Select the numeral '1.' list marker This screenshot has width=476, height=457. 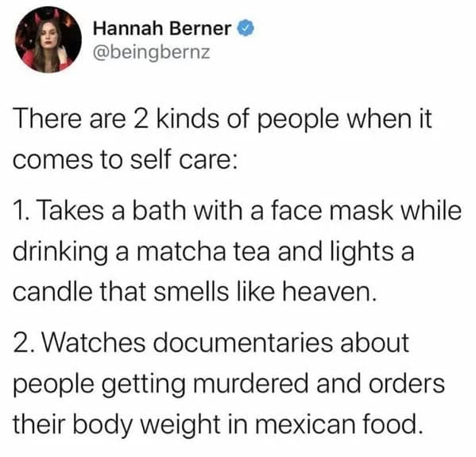click(23, 211)
